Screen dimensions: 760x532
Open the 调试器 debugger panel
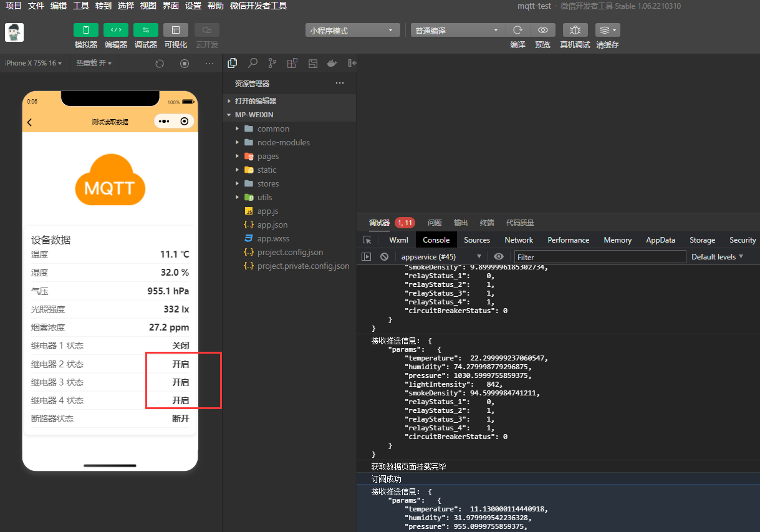pos(146,29)
